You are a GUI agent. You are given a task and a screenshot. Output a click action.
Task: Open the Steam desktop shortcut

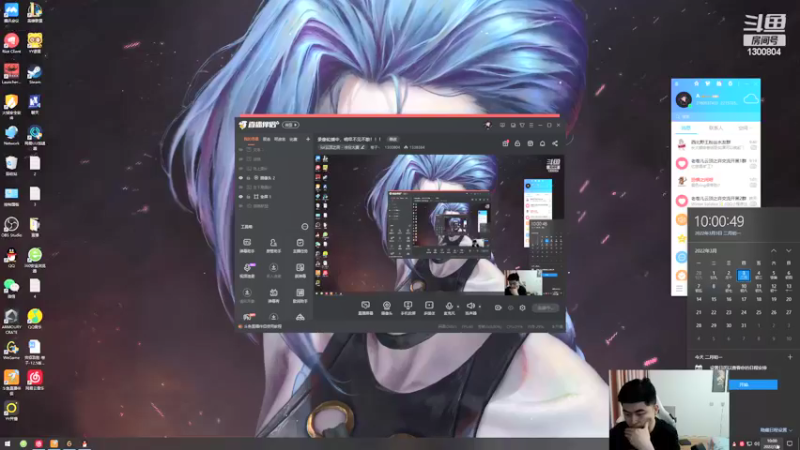(x=35, y=74)
